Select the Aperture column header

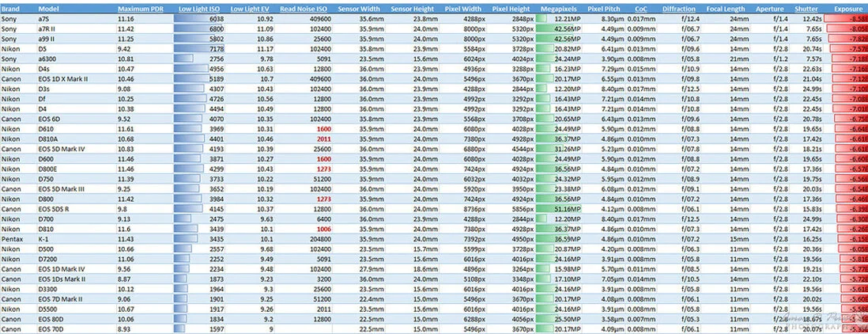pos(770,9)
